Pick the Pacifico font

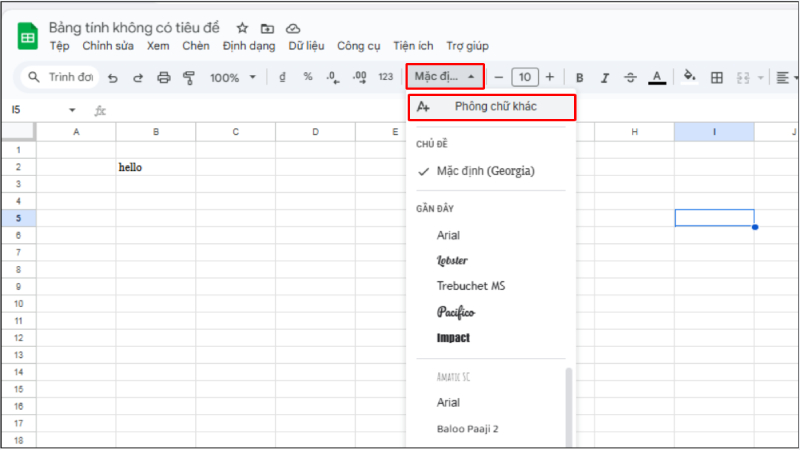pos(456,312)
